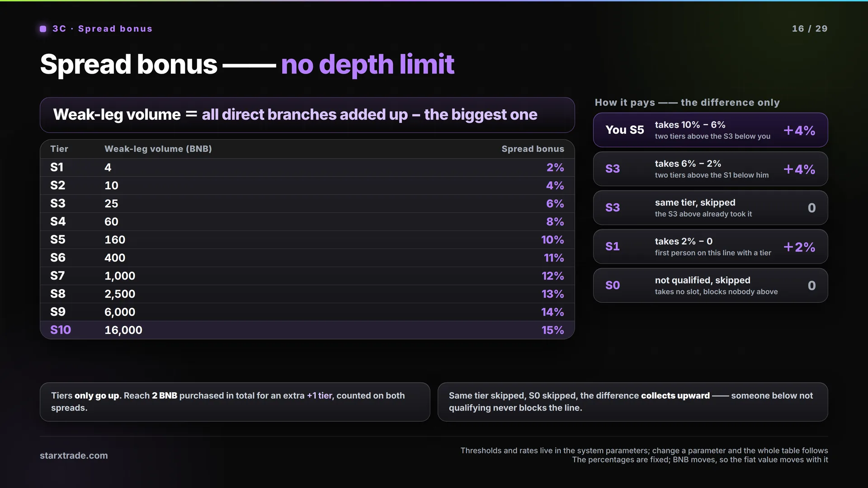868x488 pixels.
Task: Click the 11% spread bonus in row S6
Action: point(554,258)
